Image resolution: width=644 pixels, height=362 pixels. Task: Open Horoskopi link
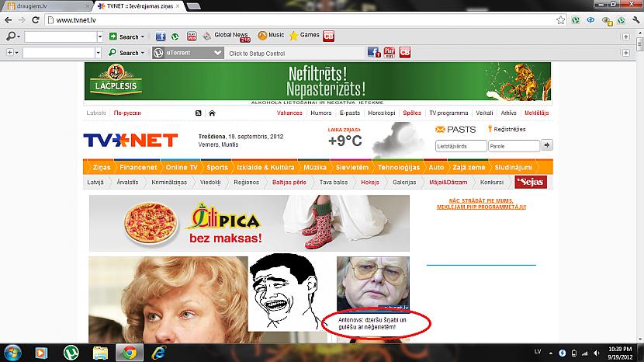[382, 113]
